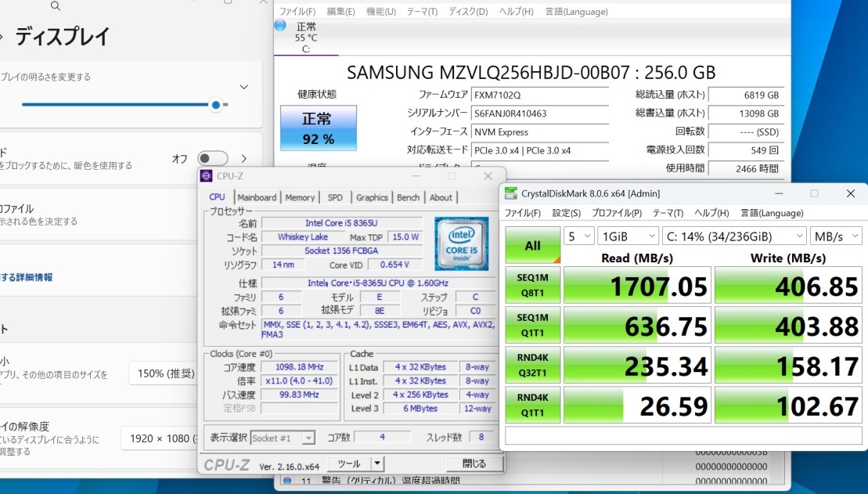Open night light settings chevron
868x494 pixels.
[x=243, y=158]
